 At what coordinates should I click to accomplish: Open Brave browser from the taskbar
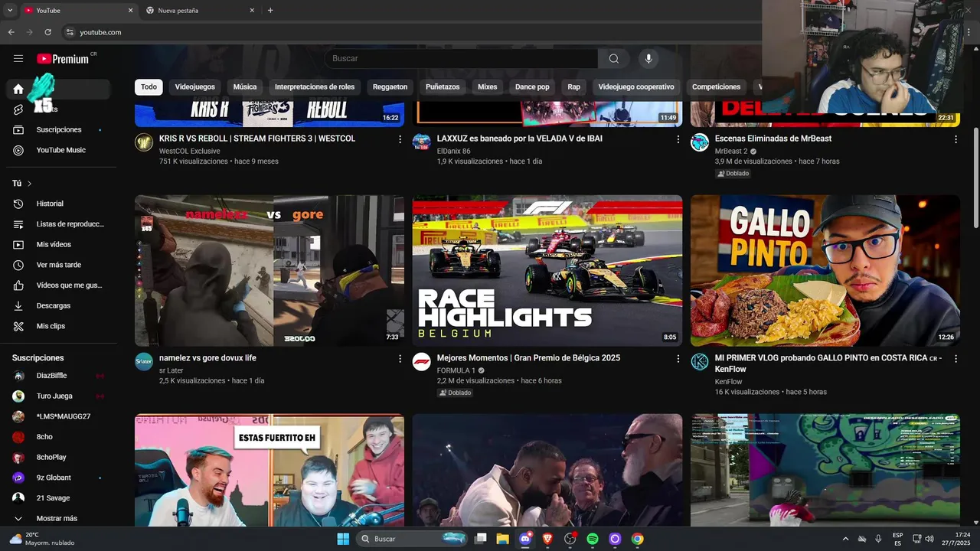(x=547, y=539)
